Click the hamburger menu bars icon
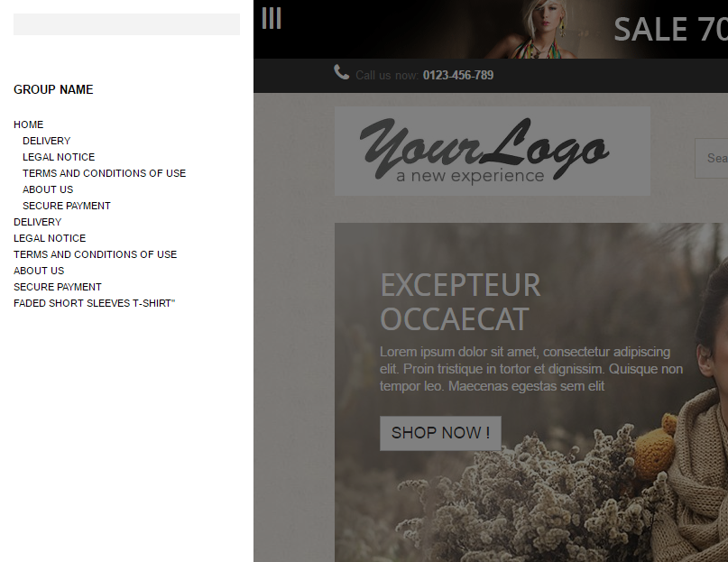Screen dimensions: 728x562 pos(272,18)
